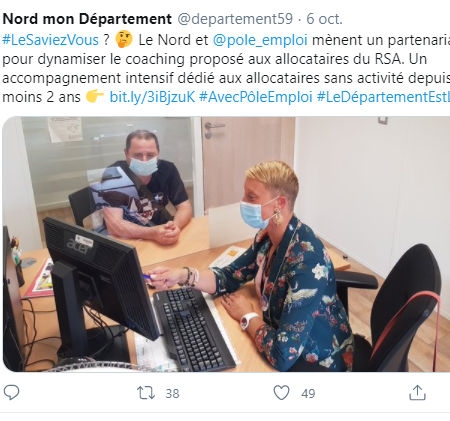Click 'pour dynamiser le coaching' text line

click(x=215, y=59)
